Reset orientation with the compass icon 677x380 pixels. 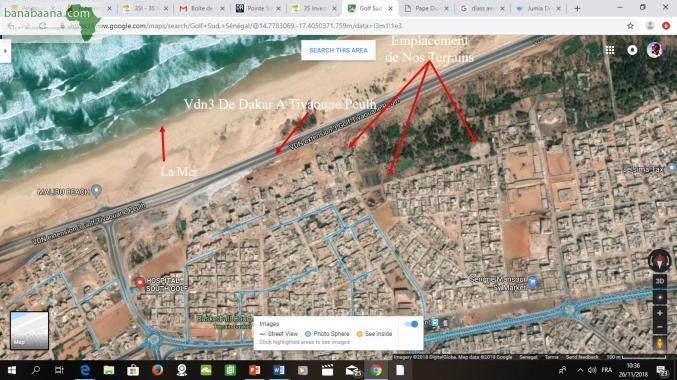(659, 261)
